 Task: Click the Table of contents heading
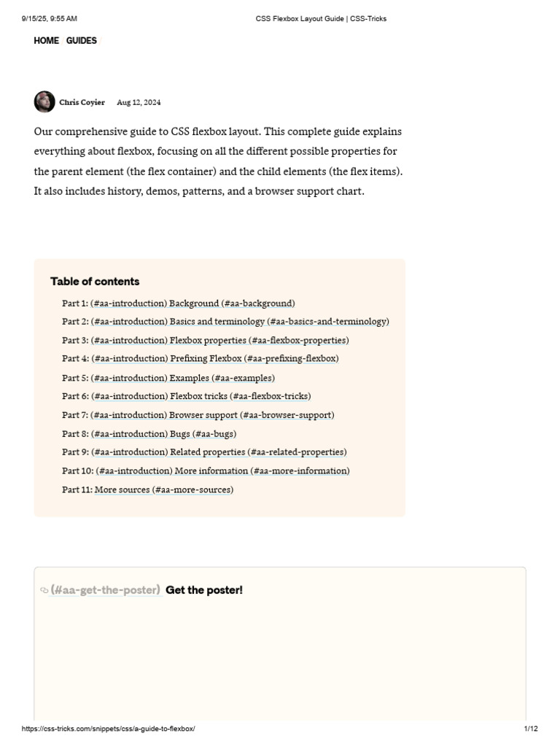(95, 282)
